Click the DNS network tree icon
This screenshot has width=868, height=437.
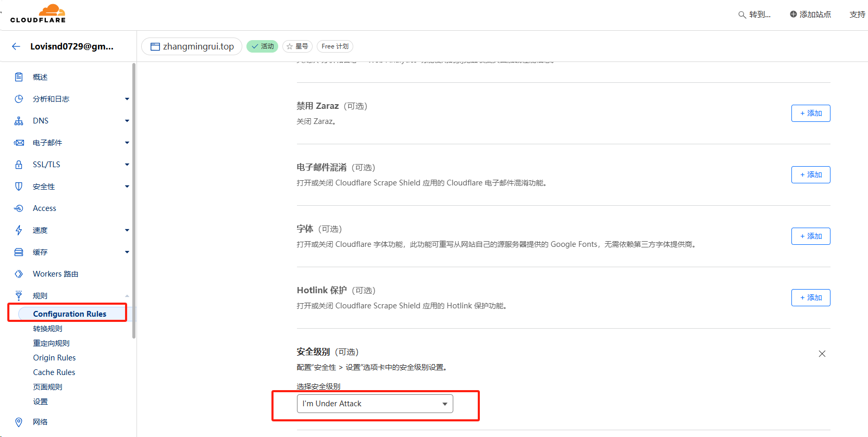coord(19,121)
